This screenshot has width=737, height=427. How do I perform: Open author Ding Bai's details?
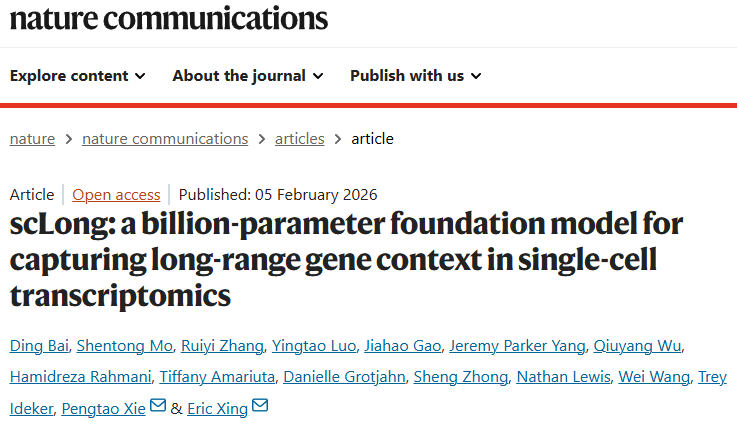[38, 346]
